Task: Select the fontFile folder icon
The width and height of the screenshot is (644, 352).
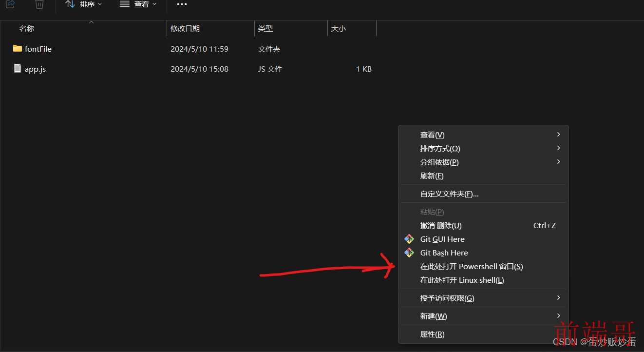Action: [x=18, y=48]
